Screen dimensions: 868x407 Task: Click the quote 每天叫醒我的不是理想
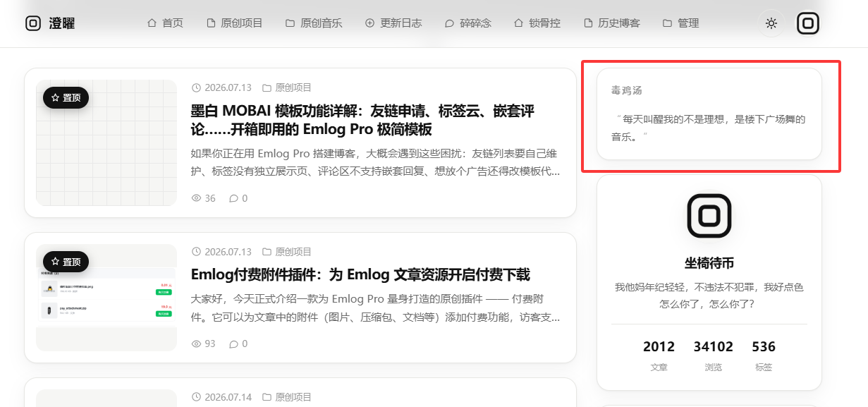tap(709, 128)
